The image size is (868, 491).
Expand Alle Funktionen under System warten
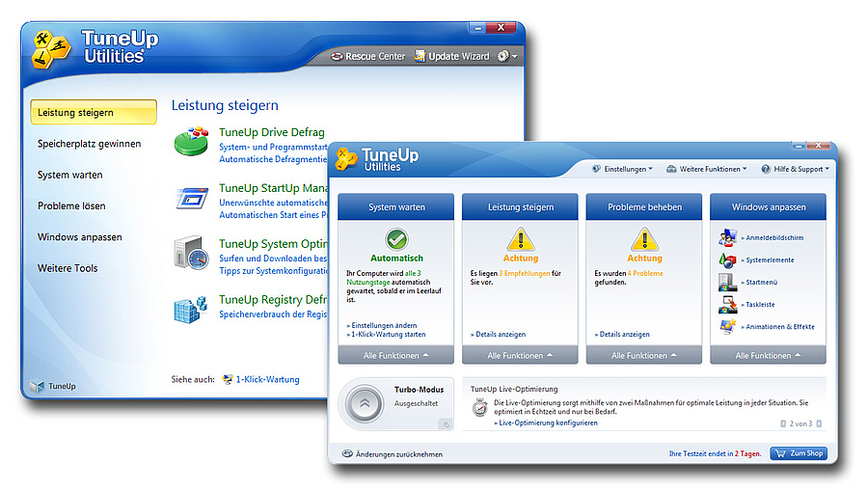(x=396, y=356)
